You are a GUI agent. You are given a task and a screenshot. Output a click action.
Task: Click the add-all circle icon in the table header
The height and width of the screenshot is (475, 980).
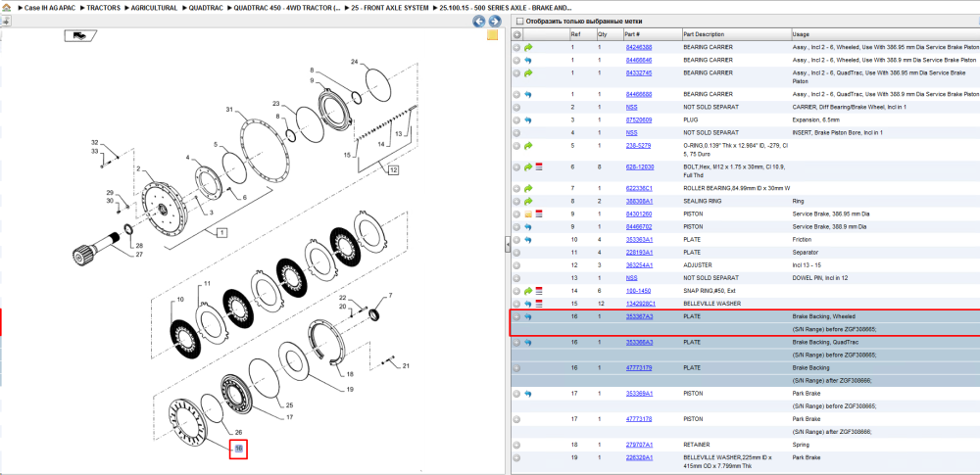pyautogui.click(x=516, y=34)
